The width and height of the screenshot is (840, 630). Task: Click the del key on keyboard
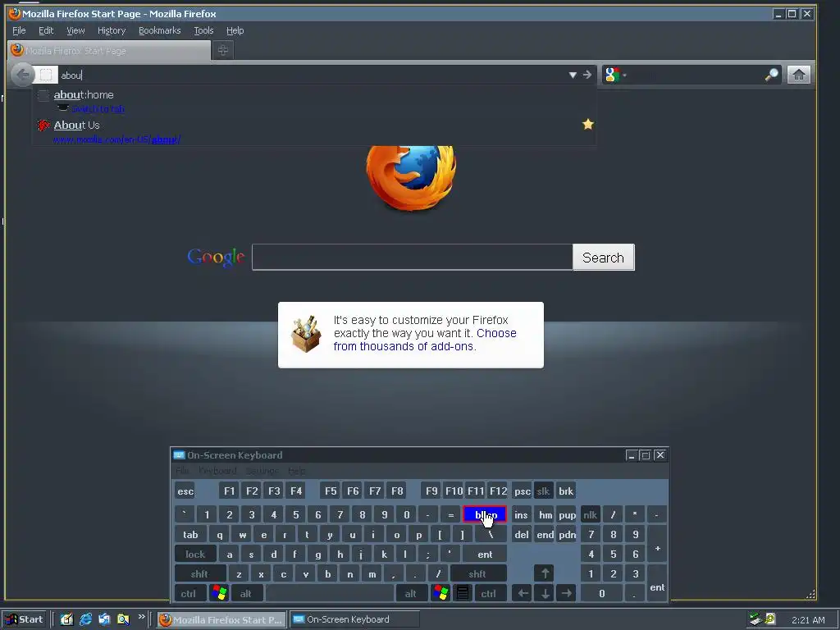click(521, 535)
